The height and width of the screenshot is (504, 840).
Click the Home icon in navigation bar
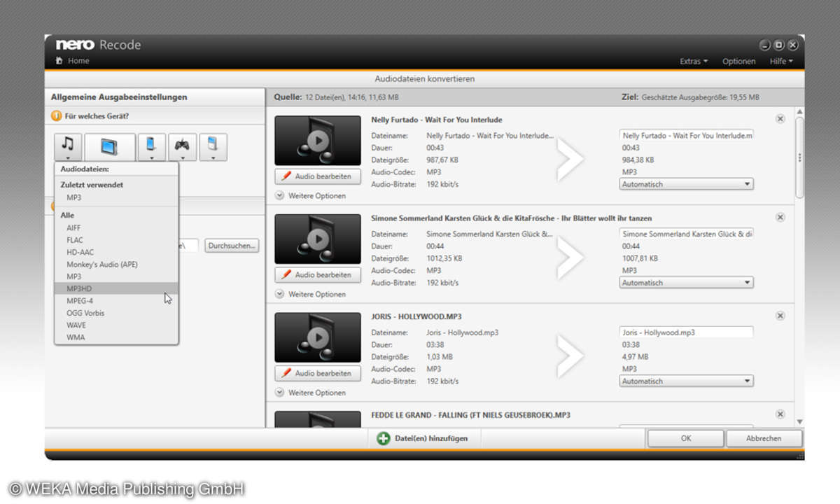(x=59, y=61)
